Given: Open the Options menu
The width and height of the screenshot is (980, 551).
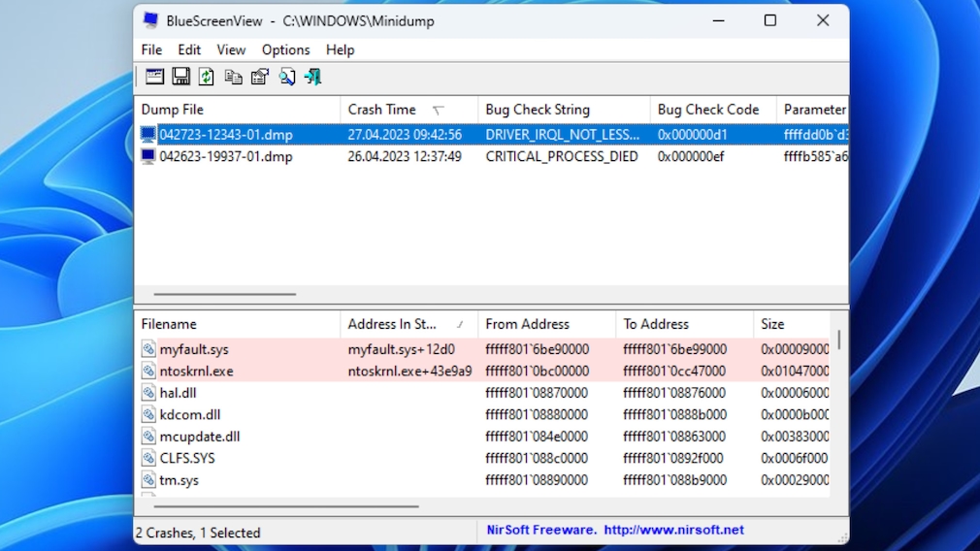Looking at the screenshot, I should click(285, 49).
